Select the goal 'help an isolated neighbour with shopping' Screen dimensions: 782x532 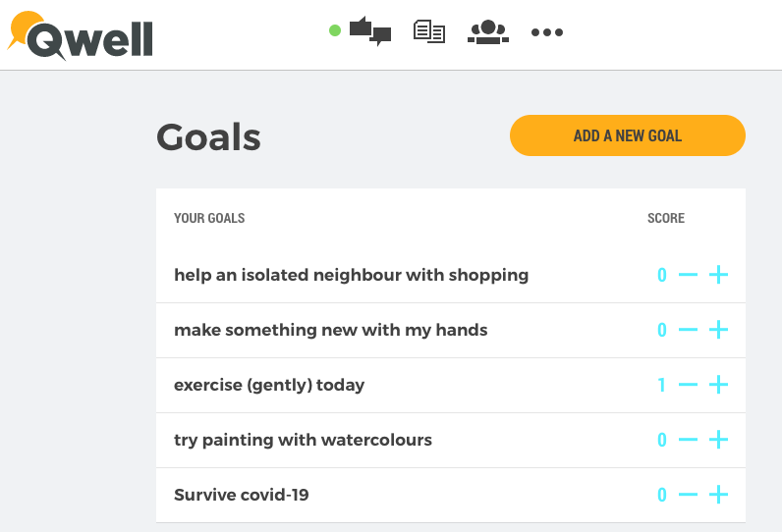point(351,275)
